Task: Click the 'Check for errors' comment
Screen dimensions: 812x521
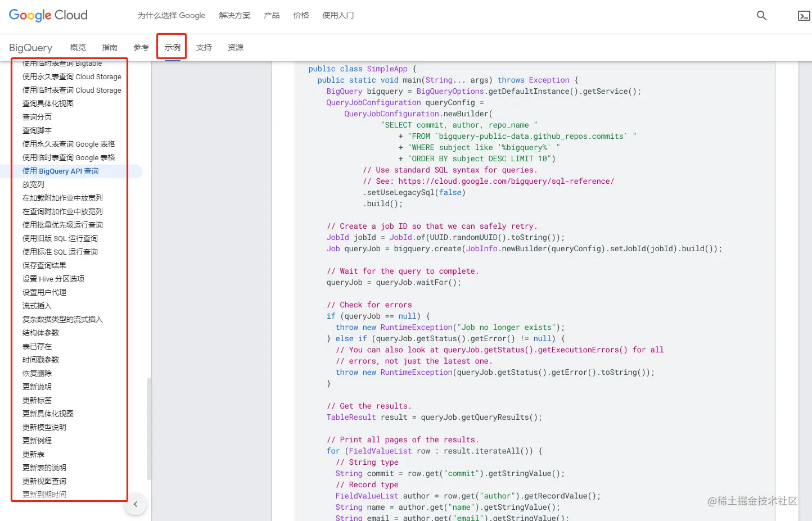Action: (369, 305)
